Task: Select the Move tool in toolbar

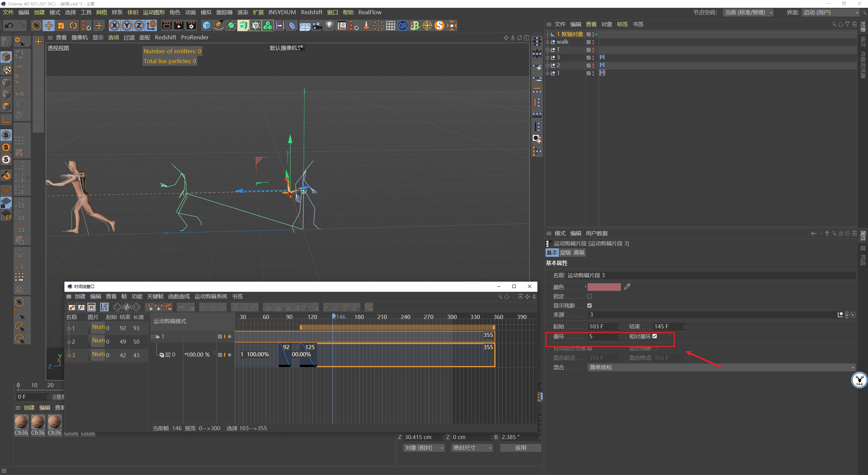Action: [x=49, y=25]
